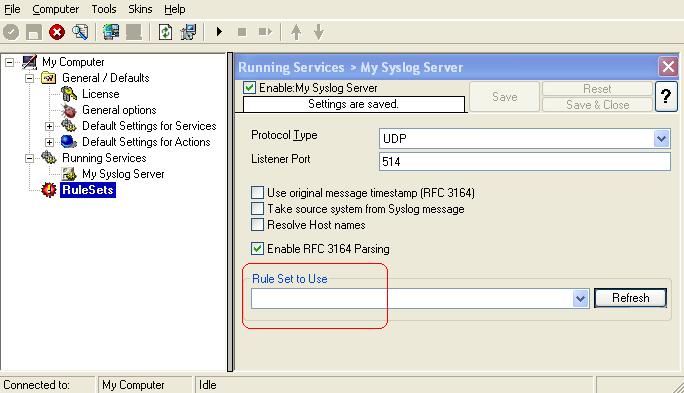Select the RuleSets tree label

tap(88, 190)
